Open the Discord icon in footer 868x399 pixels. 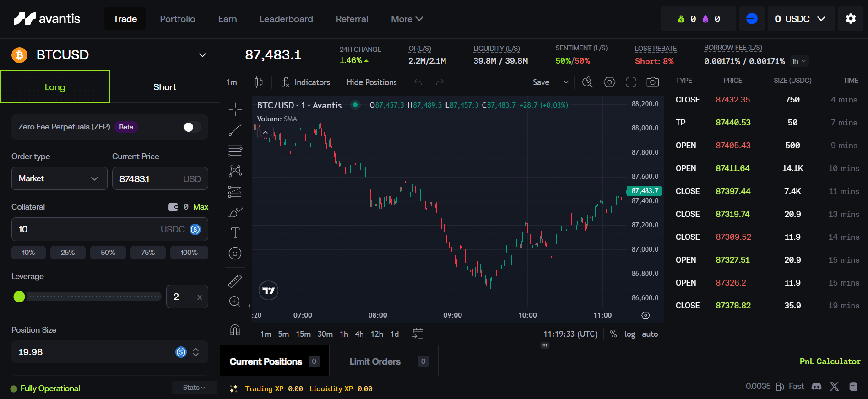(816, 387)
